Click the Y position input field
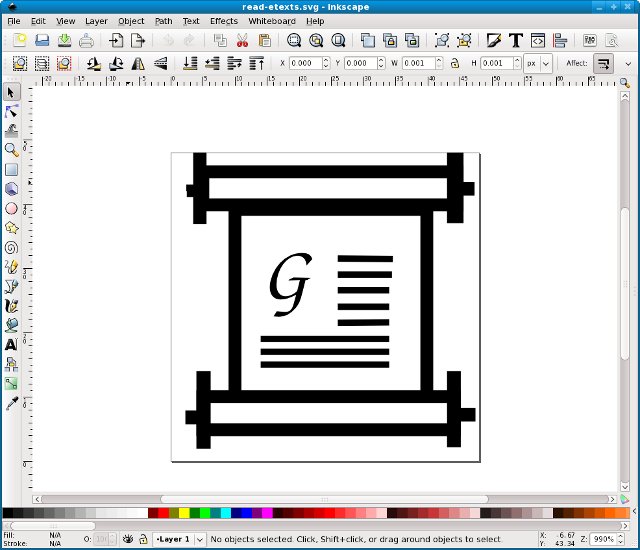 [x=360, y=63]
